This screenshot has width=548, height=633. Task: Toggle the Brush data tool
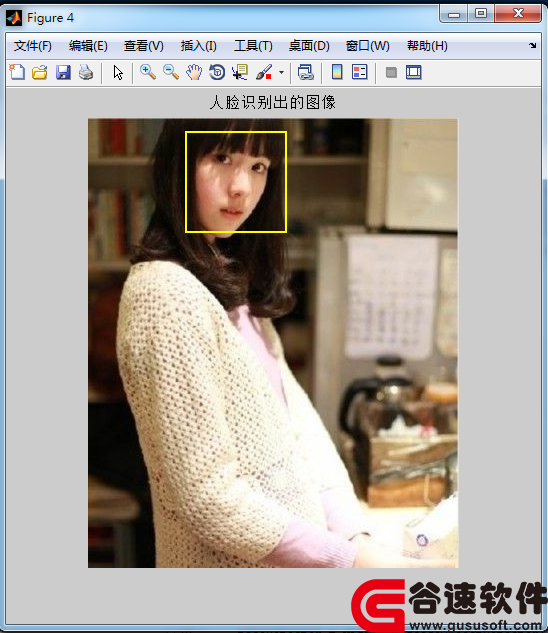coord(264,73)
